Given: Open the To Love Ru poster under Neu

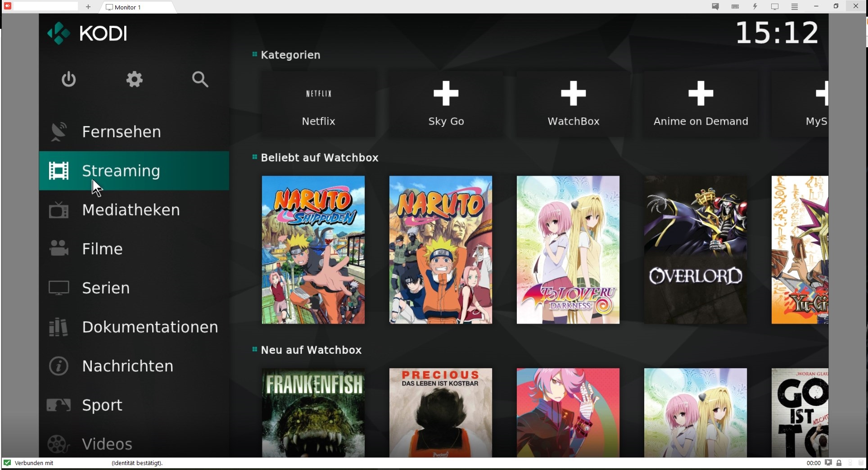Looking at the screenshot, I should coord(696,413).
